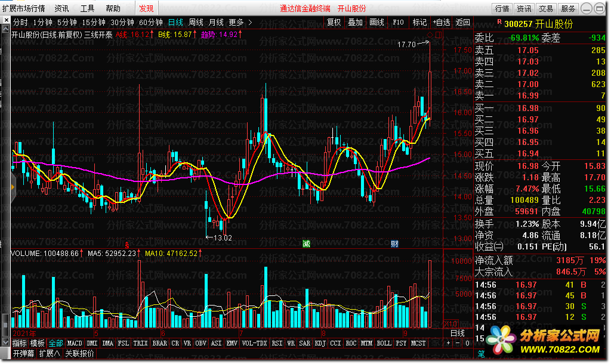Click the 行情 button at top right
The width and height of the screenshot is (611, 364).
pos(502,8)
